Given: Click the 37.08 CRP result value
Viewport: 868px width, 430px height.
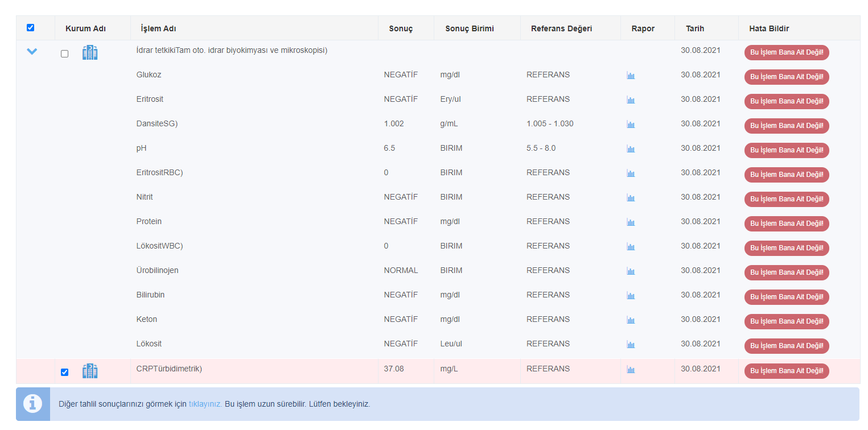Looking at the screenshot, I should click(394, 369).
